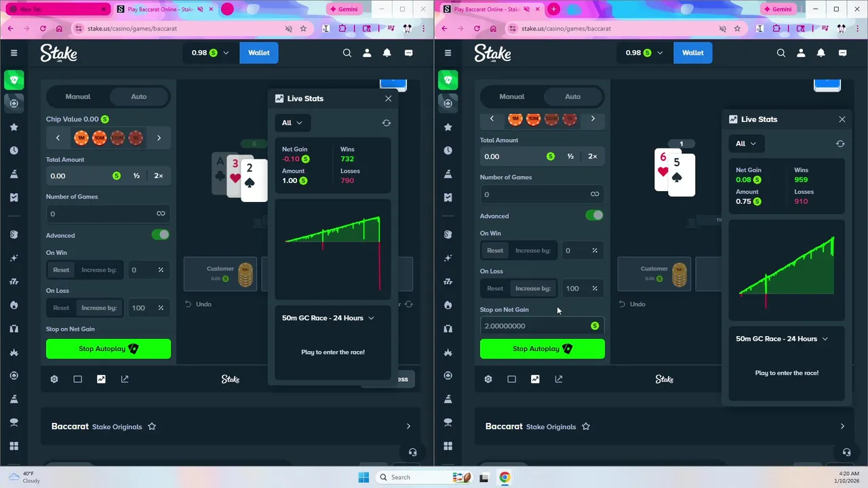
Task: Toggle live stats chart icon in right window
Action: 535,379
